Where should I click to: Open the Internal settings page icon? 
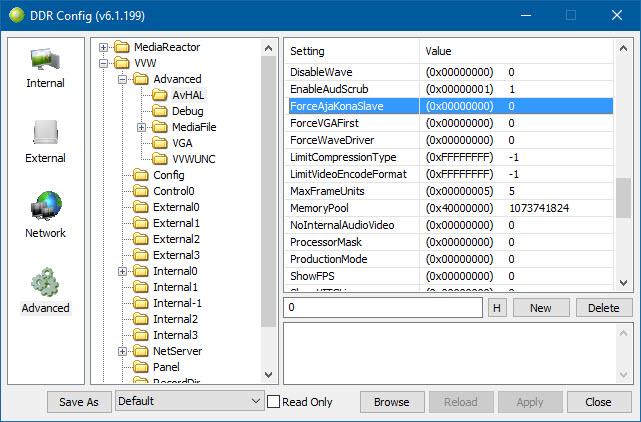pyautogui.click(x=45, y=61)
